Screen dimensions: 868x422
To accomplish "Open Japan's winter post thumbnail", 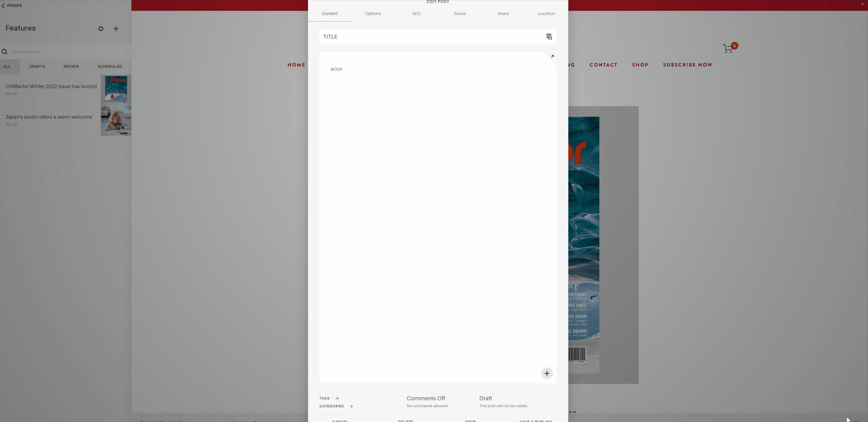I will (x=116, y=121).
